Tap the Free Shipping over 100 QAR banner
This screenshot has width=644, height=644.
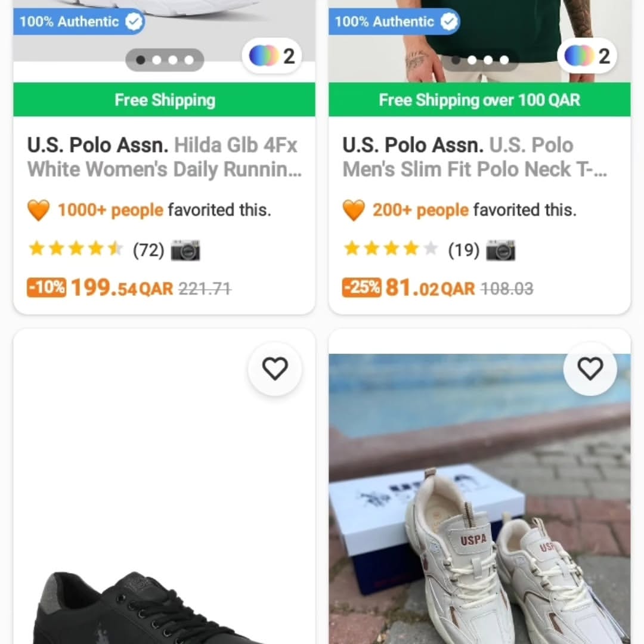click(479, 100)
